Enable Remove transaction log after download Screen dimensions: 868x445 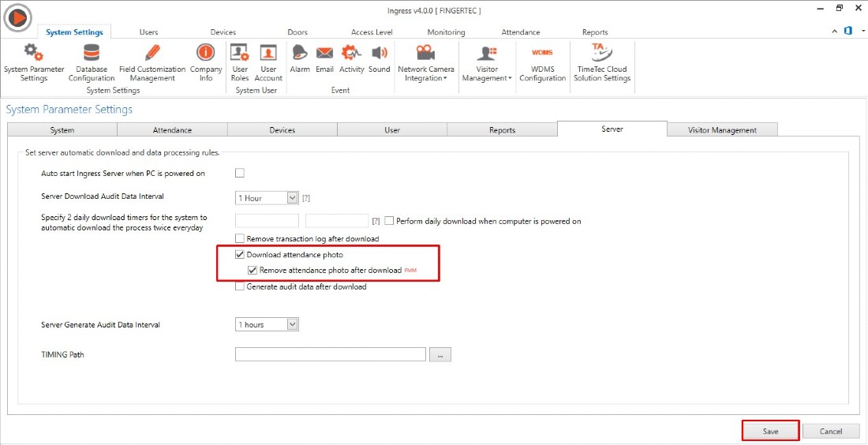point(240,238)
